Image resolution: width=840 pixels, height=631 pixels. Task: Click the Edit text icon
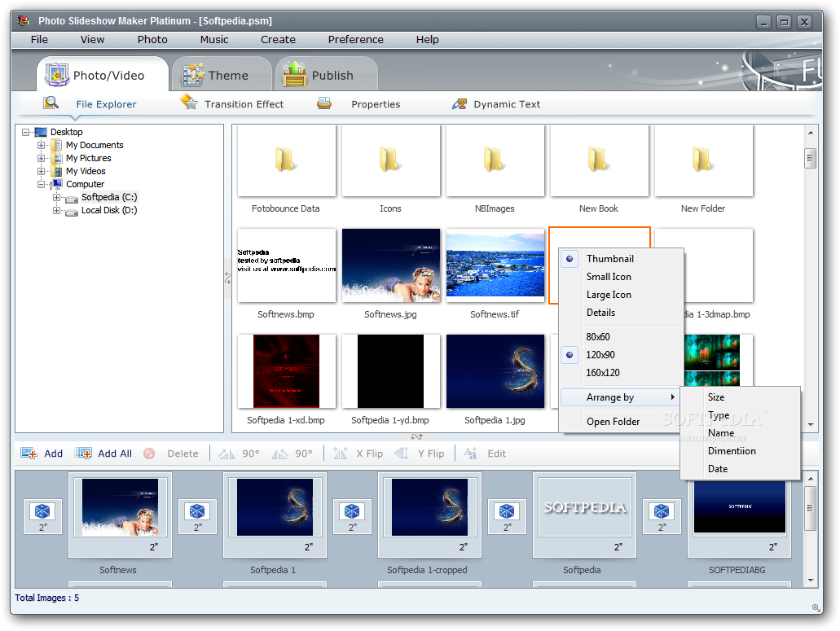(x=470, y=454)
